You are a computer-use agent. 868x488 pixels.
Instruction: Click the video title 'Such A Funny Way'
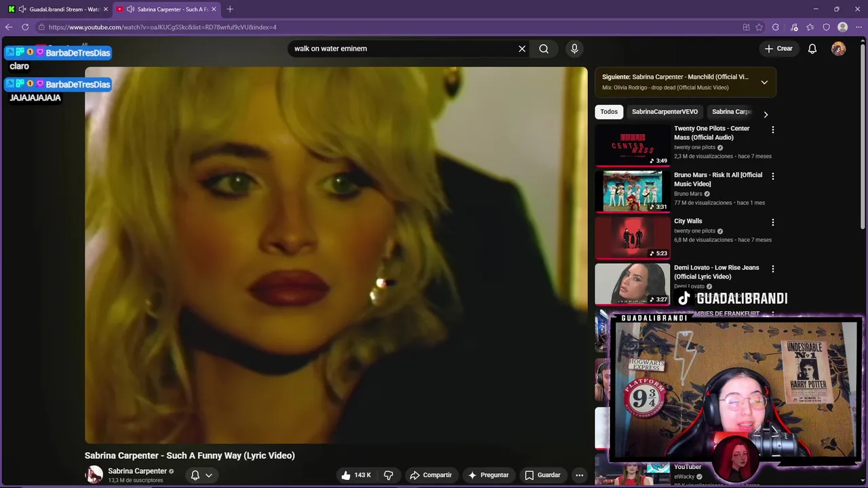(190, 455)
